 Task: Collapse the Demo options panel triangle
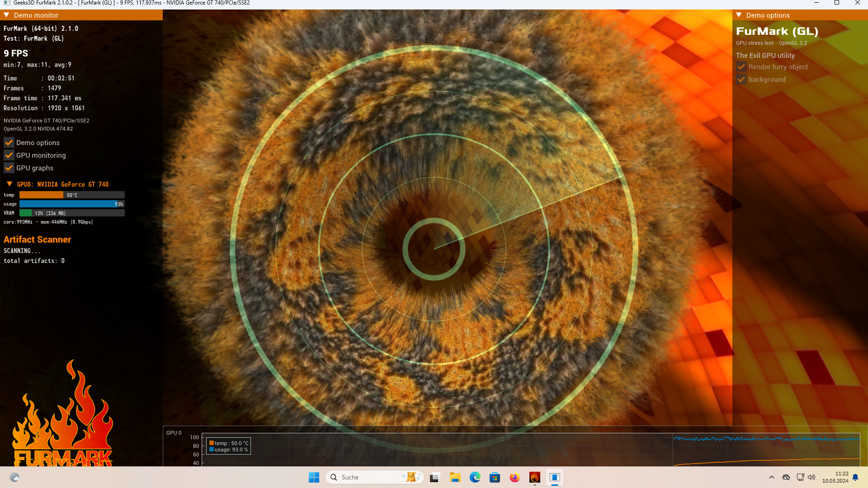pos(739,15)
